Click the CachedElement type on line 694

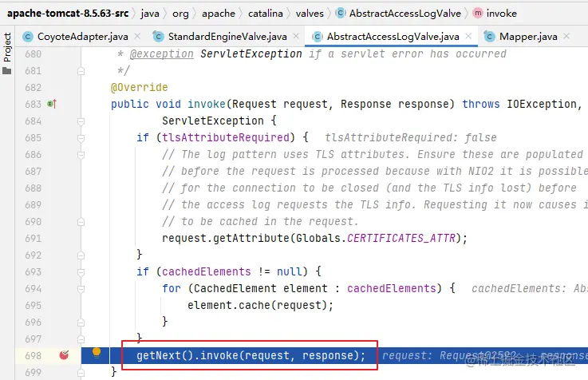[235, 288]
